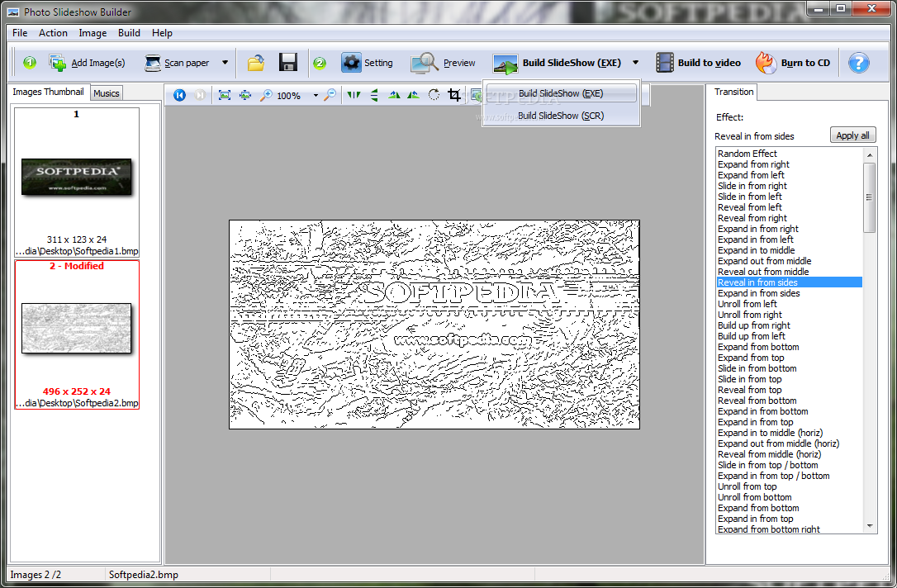Click the actual size arrows image icon
The height and width of the screenshot is (588, 897).
point(245,95)
